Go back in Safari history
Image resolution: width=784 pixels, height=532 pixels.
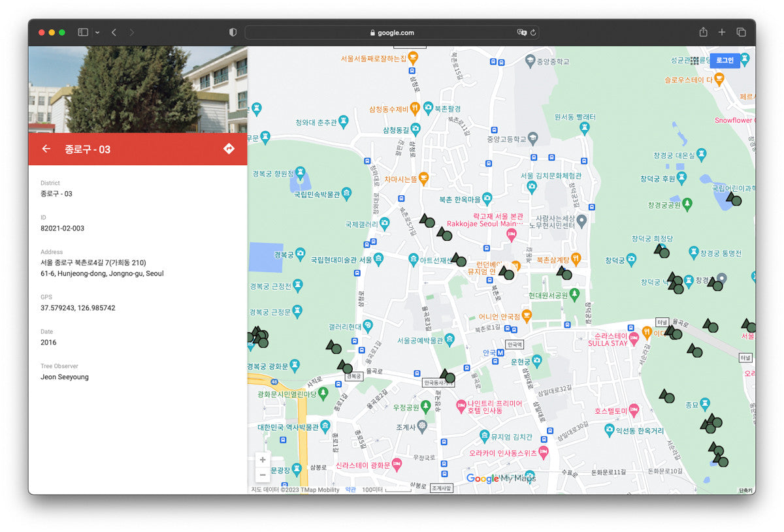point(114,32)
